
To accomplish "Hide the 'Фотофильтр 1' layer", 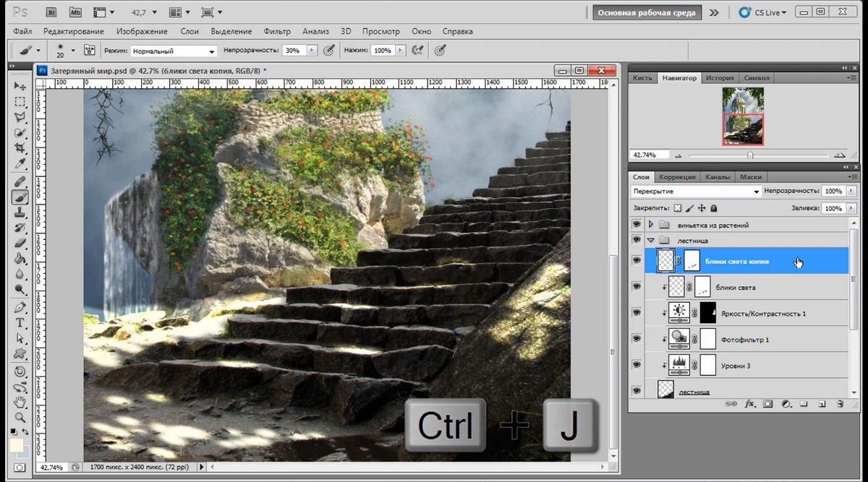I will pos(637,339).
